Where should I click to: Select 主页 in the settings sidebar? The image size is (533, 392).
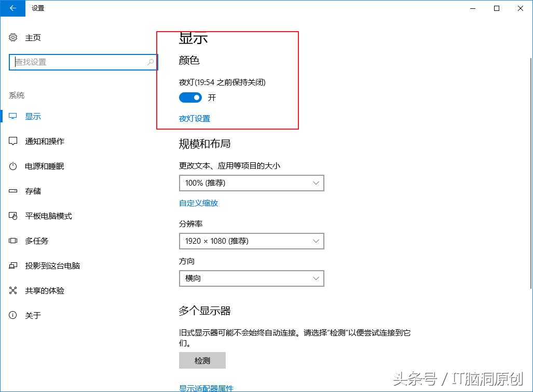pyautogui.click(x=32, y=37)
